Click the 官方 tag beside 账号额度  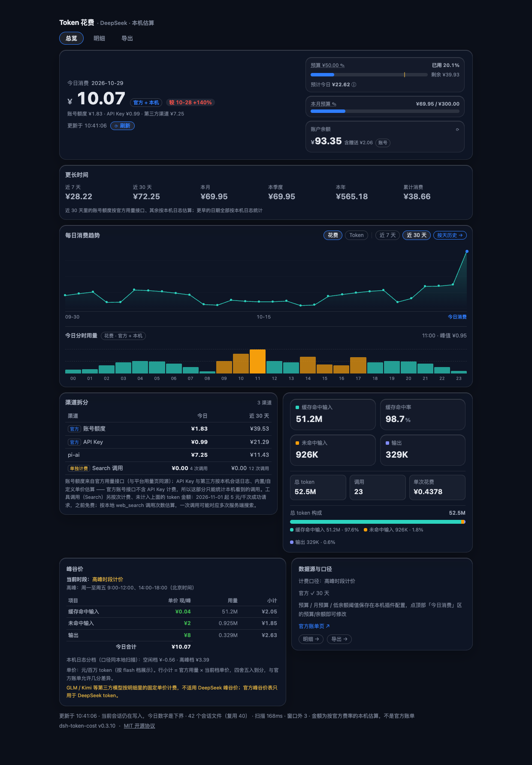74,429
